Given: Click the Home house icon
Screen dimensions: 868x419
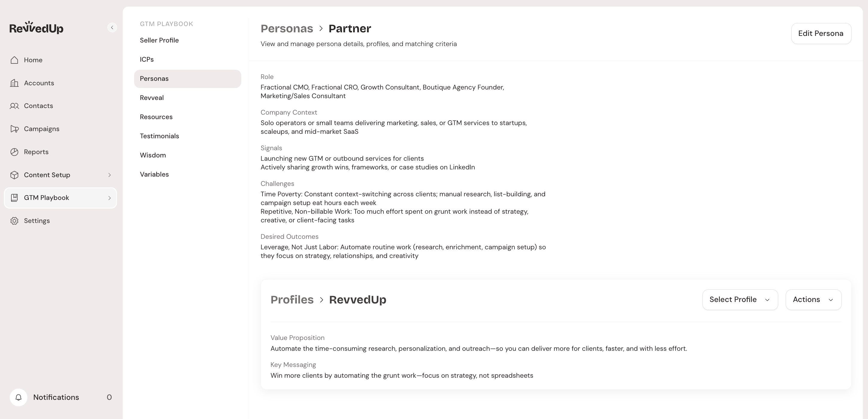Looking at the screenshot, I should click(14, 60).
